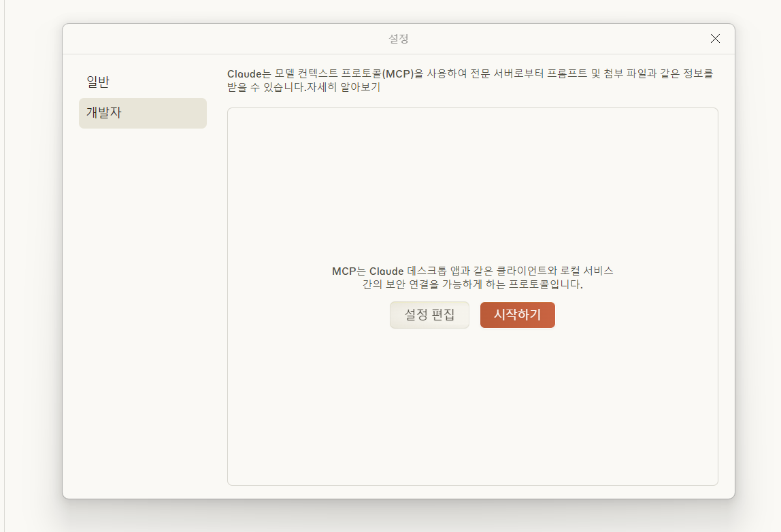Close the 설정 dialog with the X
This screenshot has height=532, width=781.
[x=715, y=39]
